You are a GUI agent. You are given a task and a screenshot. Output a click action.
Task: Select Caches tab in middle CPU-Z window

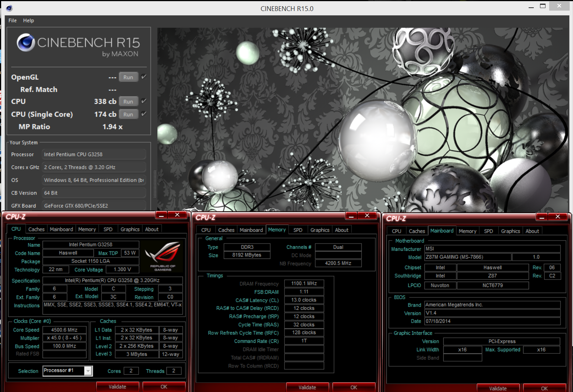click(x=226, y=230)
